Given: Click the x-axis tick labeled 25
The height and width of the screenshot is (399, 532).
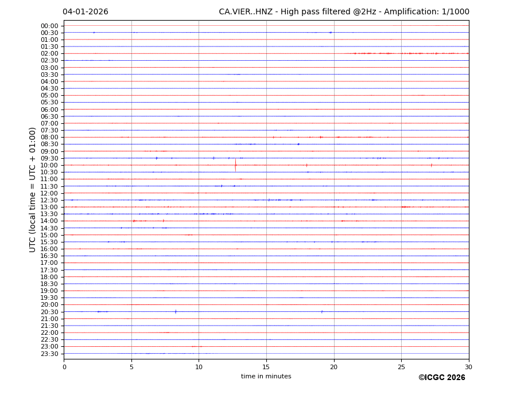Looking at the screenshot, I should 401,367.
